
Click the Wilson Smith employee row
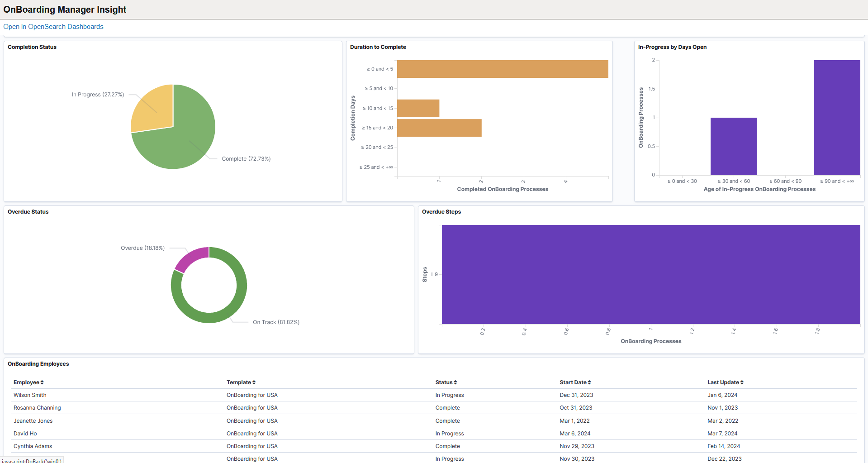[30, 395]
